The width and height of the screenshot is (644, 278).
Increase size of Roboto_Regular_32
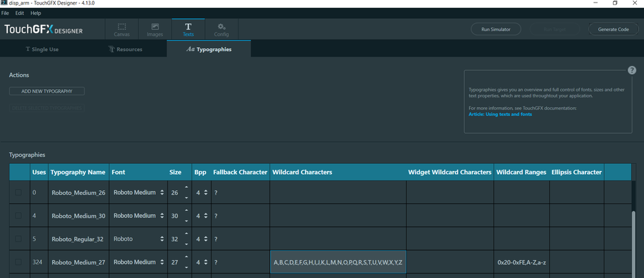[186, 234]
